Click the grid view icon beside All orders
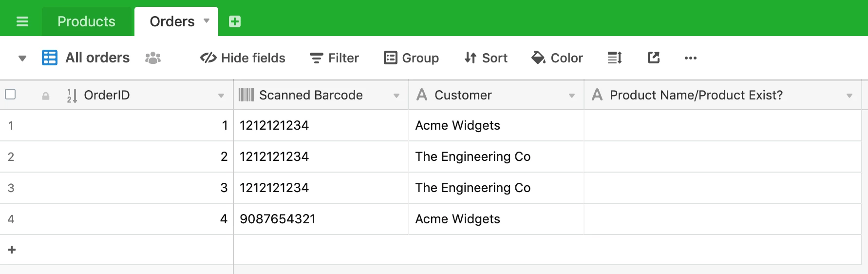This screenshot has height=274, width=868. 50,58
